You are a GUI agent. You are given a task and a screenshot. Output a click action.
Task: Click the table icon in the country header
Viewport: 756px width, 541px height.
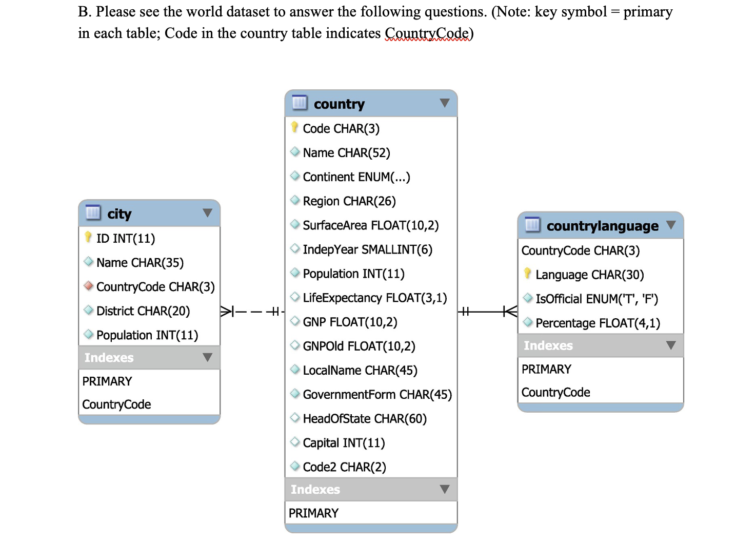click(x=299, y=103)
